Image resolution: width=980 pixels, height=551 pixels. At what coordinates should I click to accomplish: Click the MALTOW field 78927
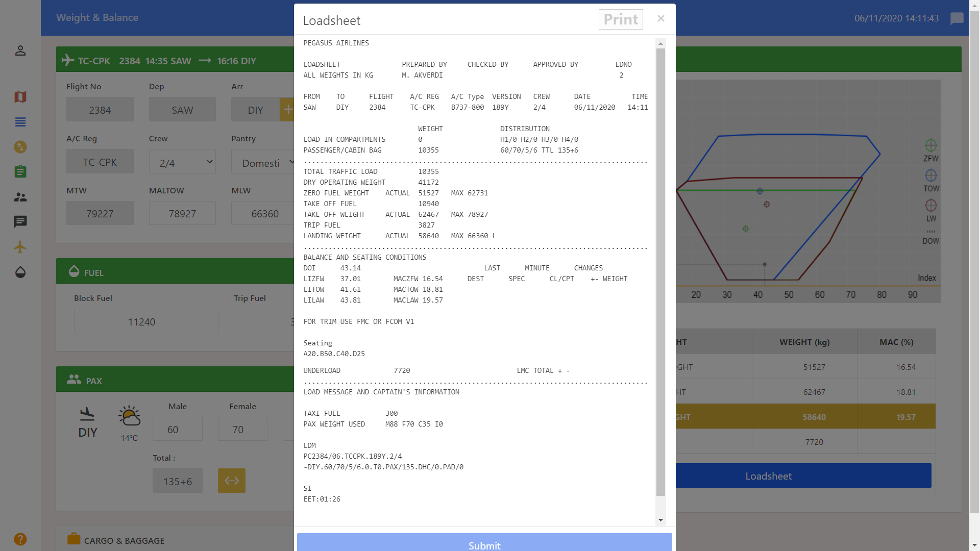[x=182, y=213]
